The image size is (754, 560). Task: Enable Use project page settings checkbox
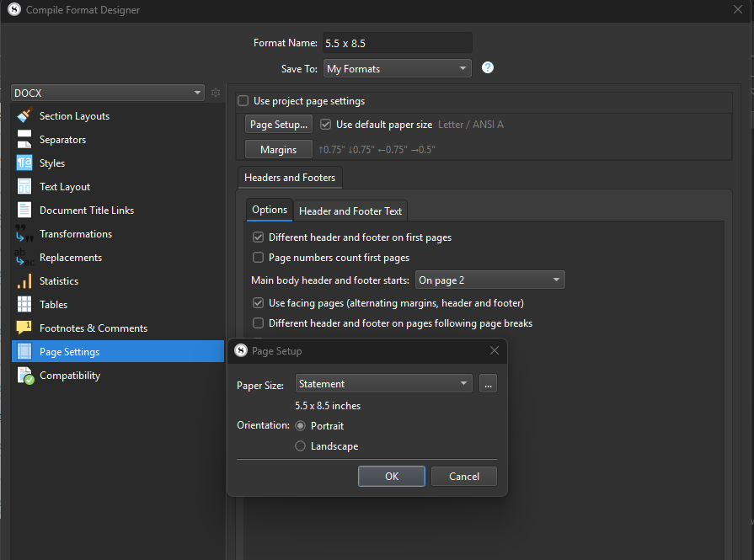click(243, 101)
